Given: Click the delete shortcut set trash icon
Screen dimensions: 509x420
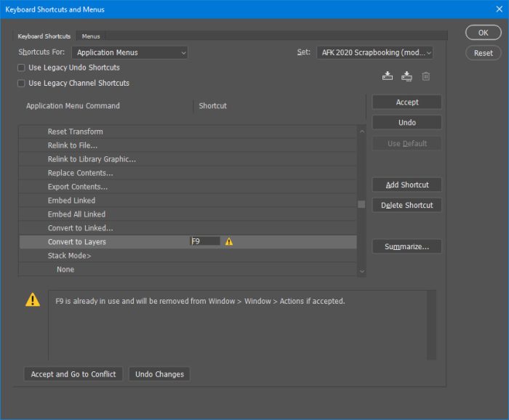Looking at the screenshot, I should (426, 76).
